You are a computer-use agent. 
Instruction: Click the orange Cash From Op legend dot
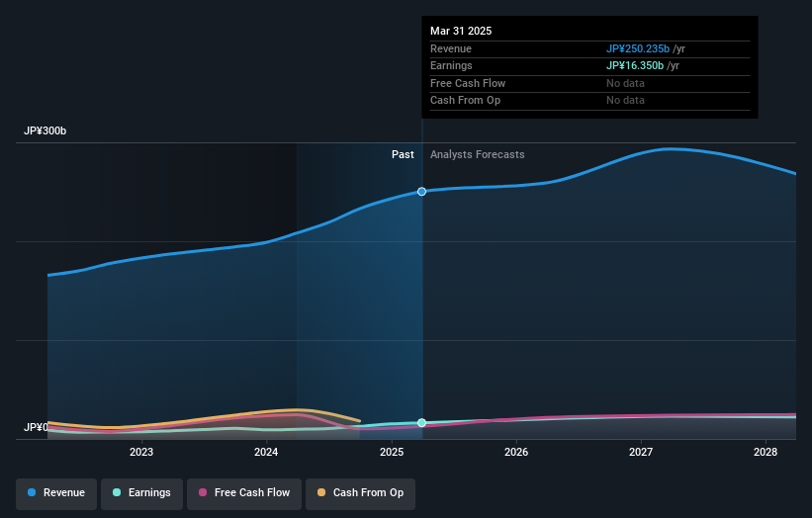tap(321, 492)
